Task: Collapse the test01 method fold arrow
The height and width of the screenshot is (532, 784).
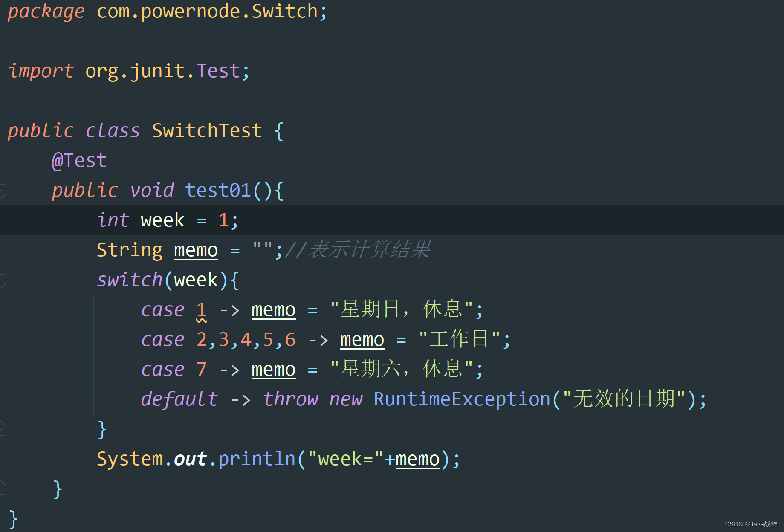Action: click(x=3, y=191)
